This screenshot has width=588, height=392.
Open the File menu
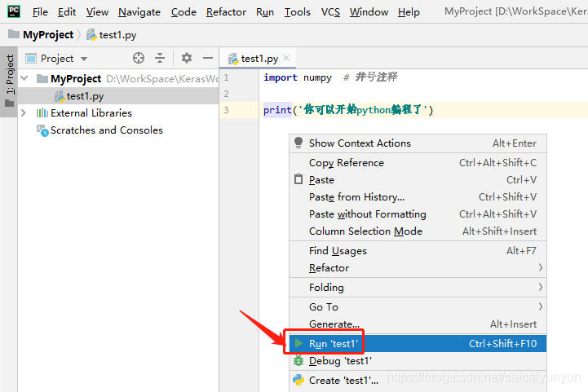40,12
